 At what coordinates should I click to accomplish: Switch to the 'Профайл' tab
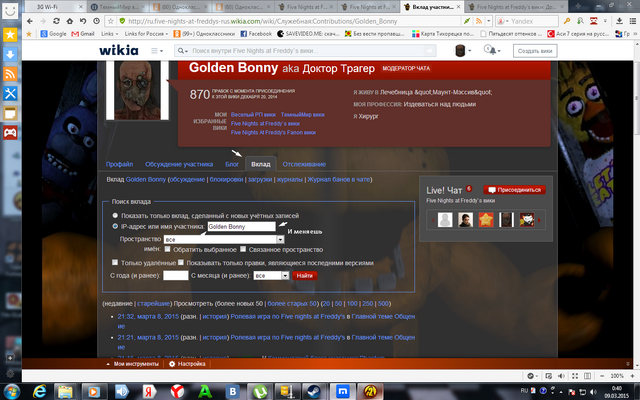tap(119, 164)
